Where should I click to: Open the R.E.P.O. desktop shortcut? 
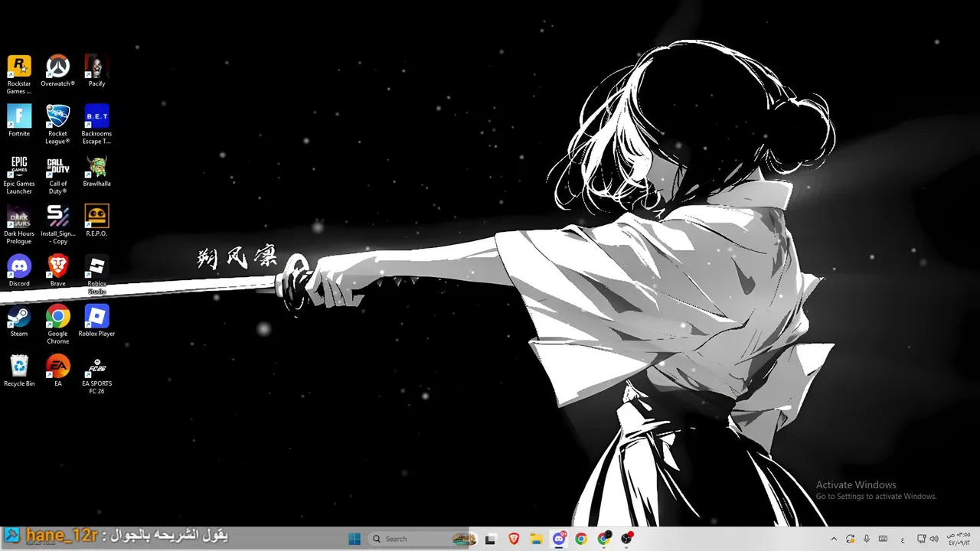coord(96,220)
